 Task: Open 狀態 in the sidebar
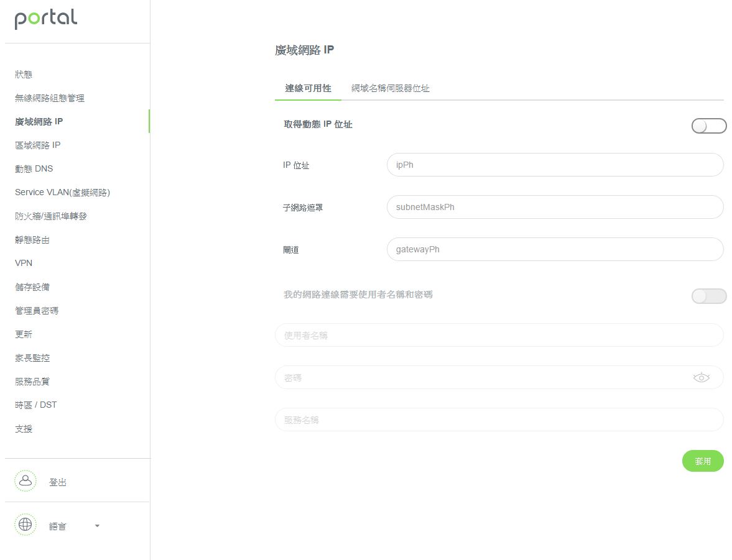[x=24, y=74]
